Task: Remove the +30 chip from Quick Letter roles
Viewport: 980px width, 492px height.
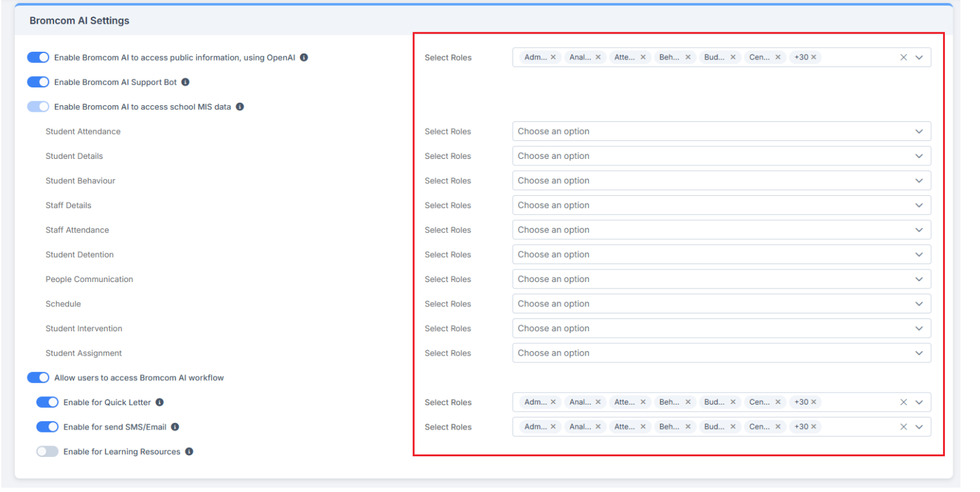Action: click(x=813, y=403)
